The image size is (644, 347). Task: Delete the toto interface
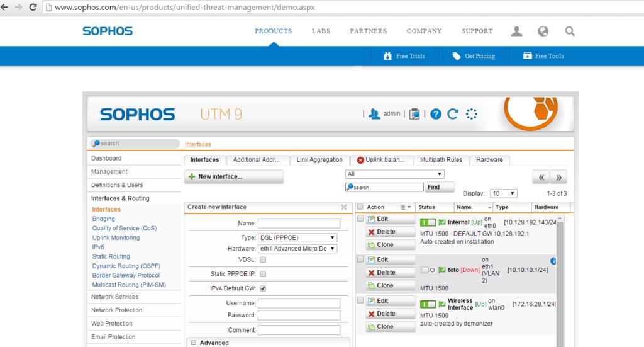click(x=390, y=273)
